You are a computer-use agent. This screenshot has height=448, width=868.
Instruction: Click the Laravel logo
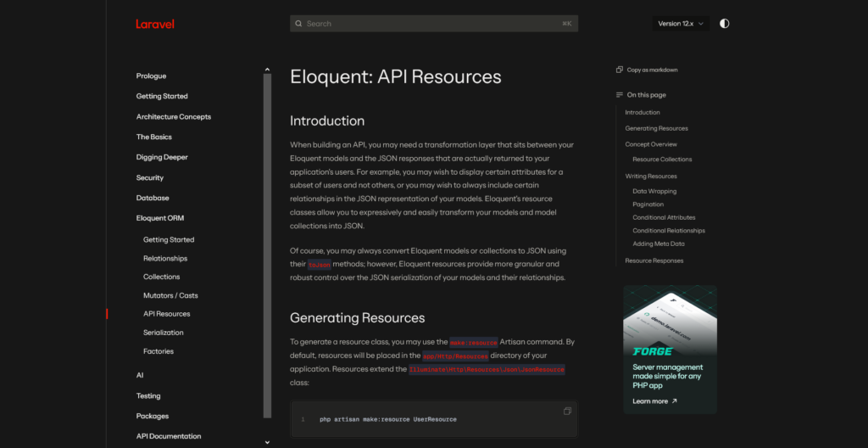(155, 24)
